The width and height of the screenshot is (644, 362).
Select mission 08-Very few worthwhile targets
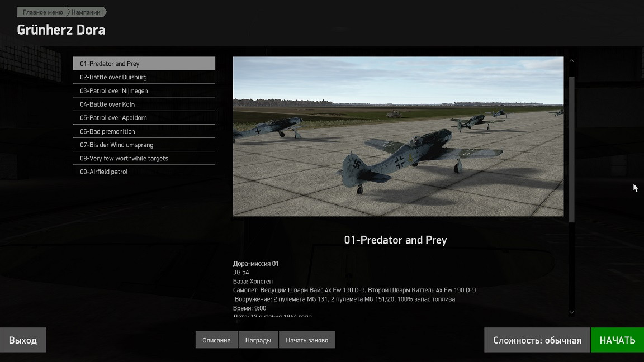pos(144,159)
